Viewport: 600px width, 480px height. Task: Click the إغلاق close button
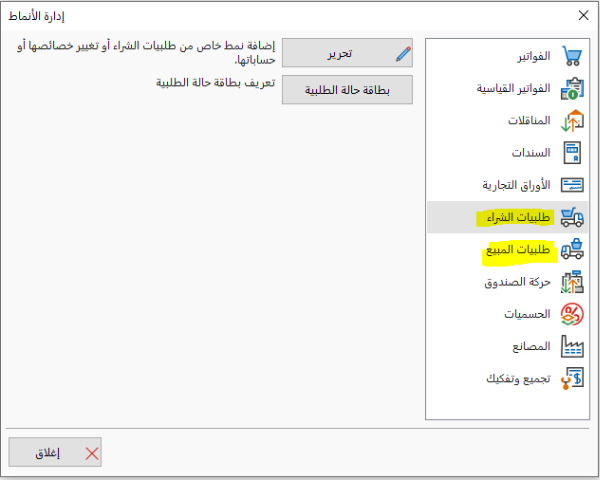click(55, 452)
